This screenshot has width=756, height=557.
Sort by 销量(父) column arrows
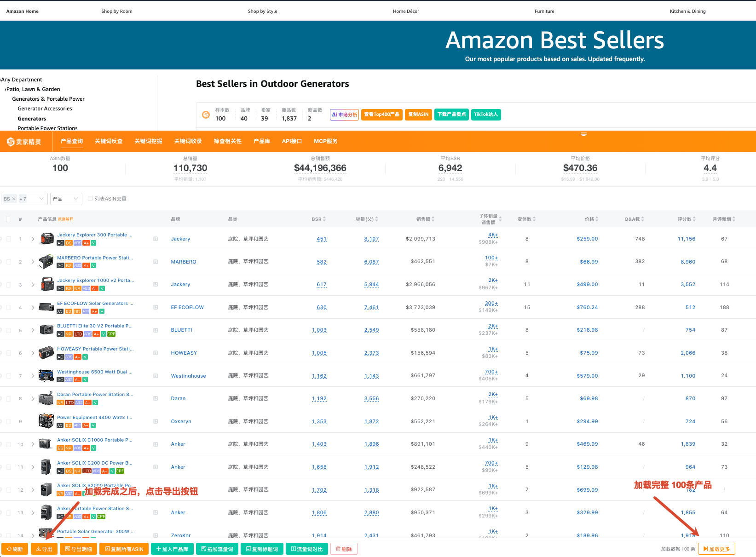pyautogui.click(x=377, y=219)
